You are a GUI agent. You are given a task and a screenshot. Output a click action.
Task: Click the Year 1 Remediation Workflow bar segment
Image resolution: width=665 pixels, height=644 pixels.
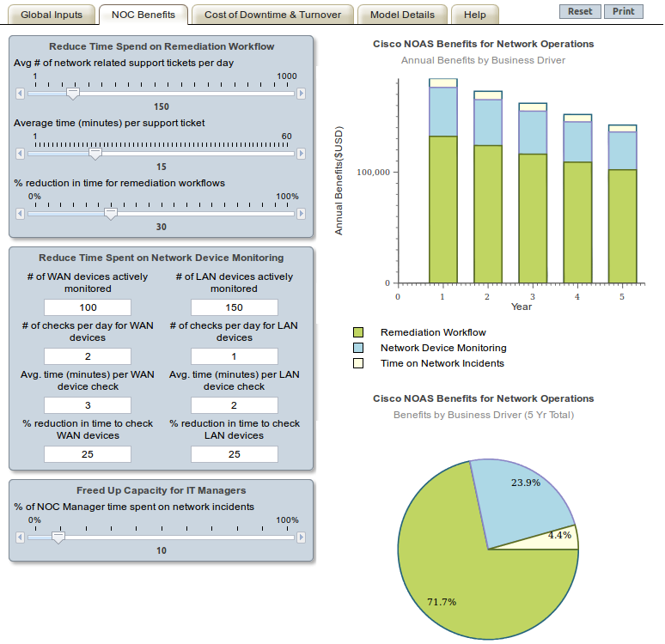pyautogui.click(x=443, y=210)
